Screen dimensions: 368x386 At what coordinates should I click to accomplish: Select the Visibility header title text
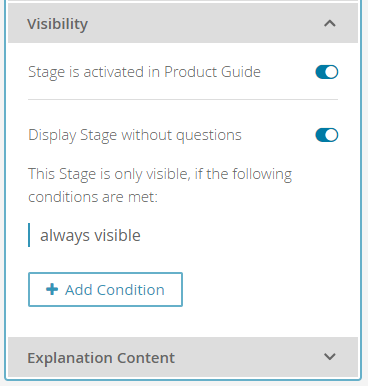[x=58, y=24]
